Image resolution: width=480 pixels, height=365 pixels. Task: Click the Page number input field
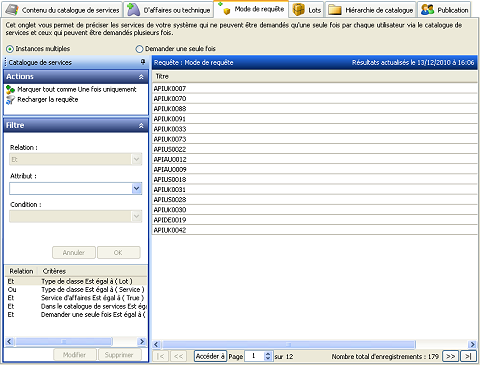[255, 356]
